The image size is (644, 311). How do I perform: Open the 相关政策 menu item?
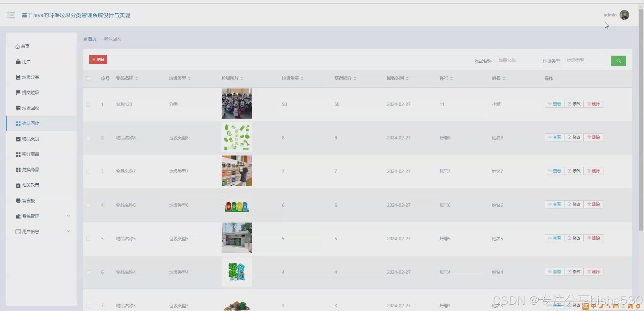pos(42,185)
